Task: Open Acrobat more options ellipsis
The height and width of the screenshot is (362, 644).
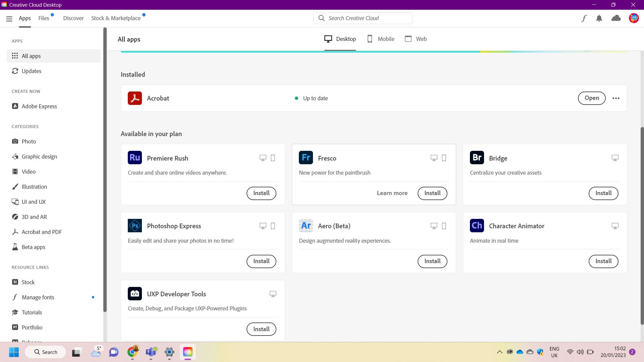Action: [x=616, y=98]
